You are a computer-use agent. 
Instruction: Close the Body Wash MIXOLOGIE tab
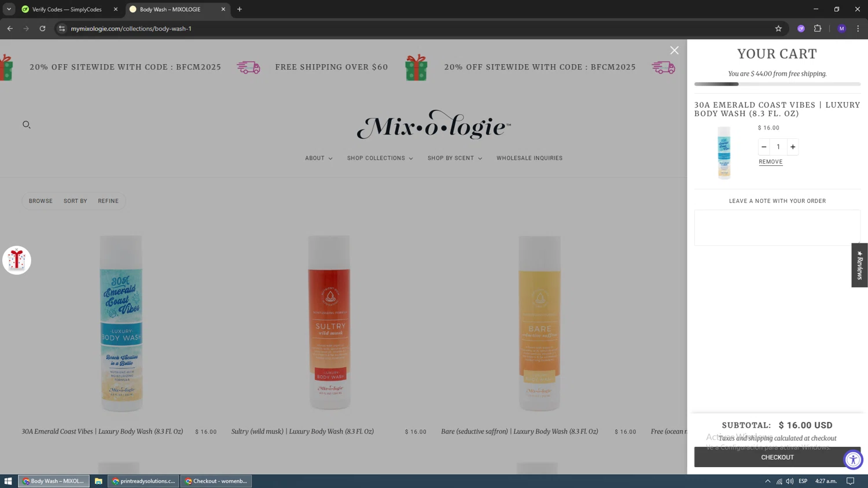pyautogui.click(x=223, y=9)
